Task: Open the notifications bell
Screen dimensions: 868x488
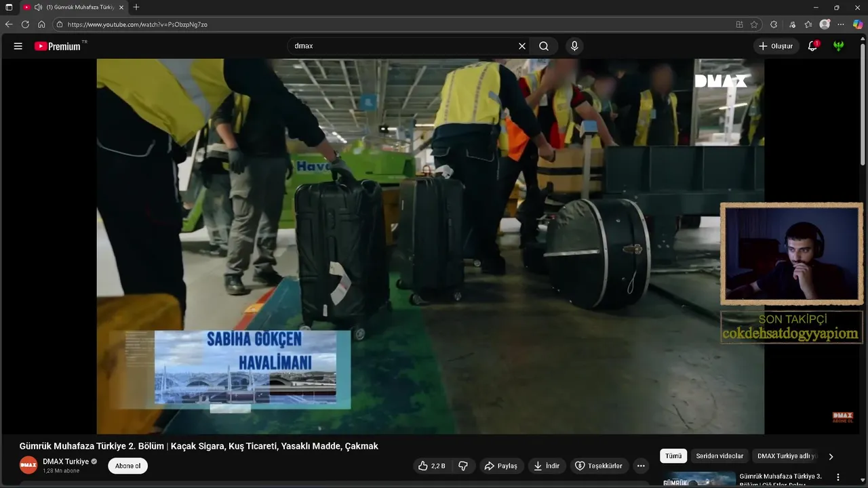Action: (812, 46)
